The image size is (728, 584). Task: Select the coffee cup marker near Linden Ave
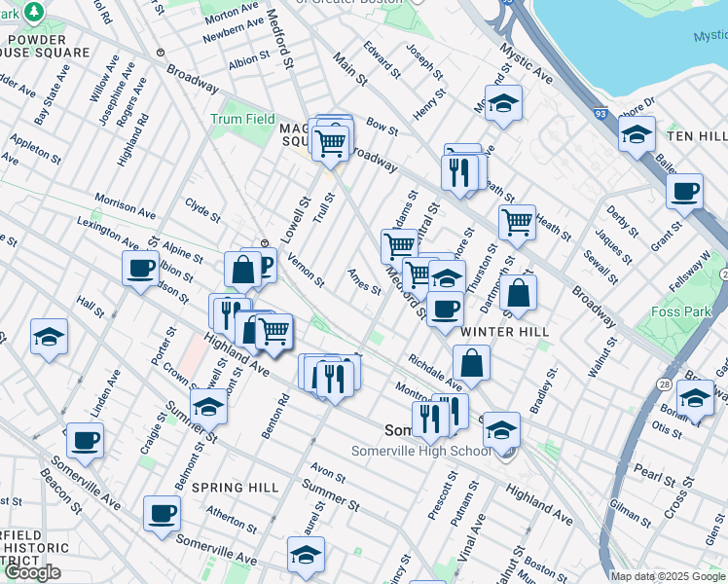point(85,440)
